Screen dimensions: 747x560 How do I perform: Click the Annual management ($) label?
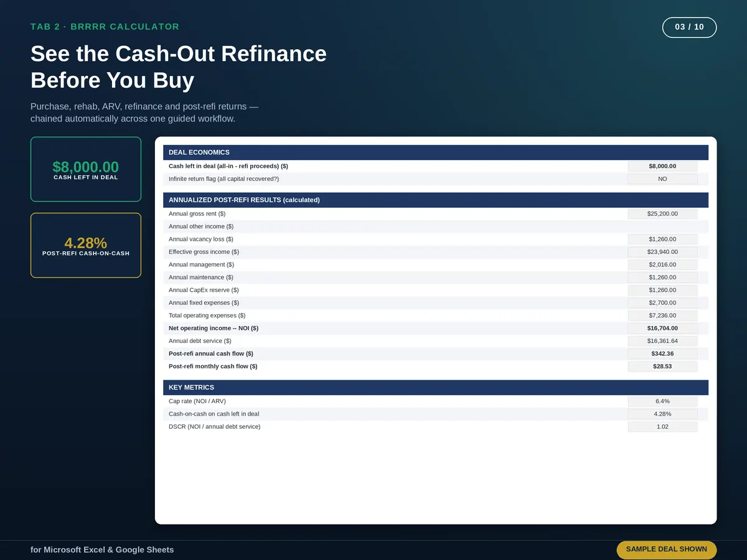tap(201, 265)
